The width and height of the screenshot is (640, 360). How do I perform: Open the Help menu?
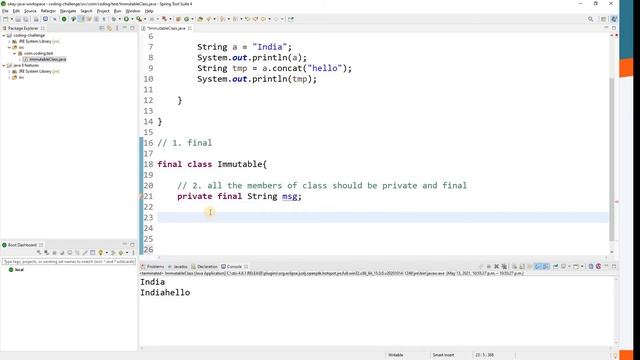click(149, 11)
